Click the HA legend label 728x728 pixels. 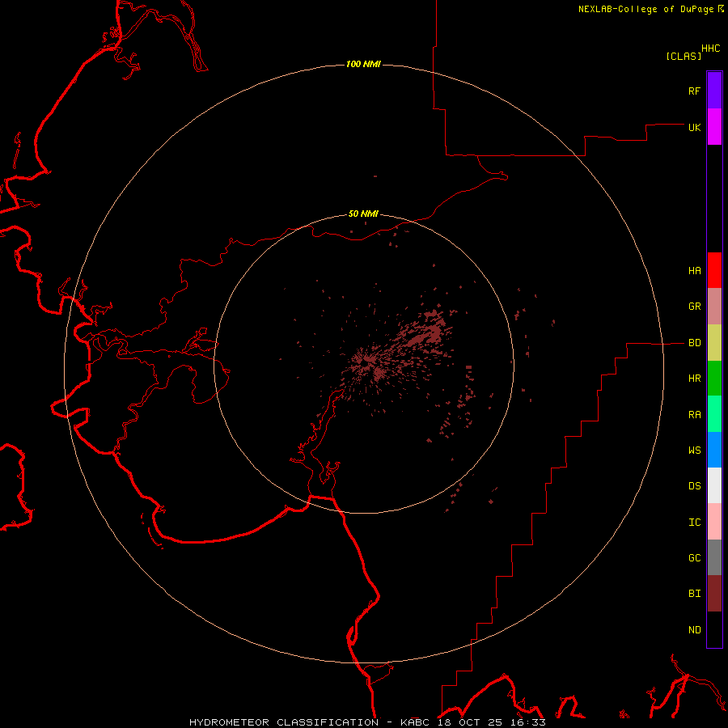pyautogui.click(x=694, y=270)
